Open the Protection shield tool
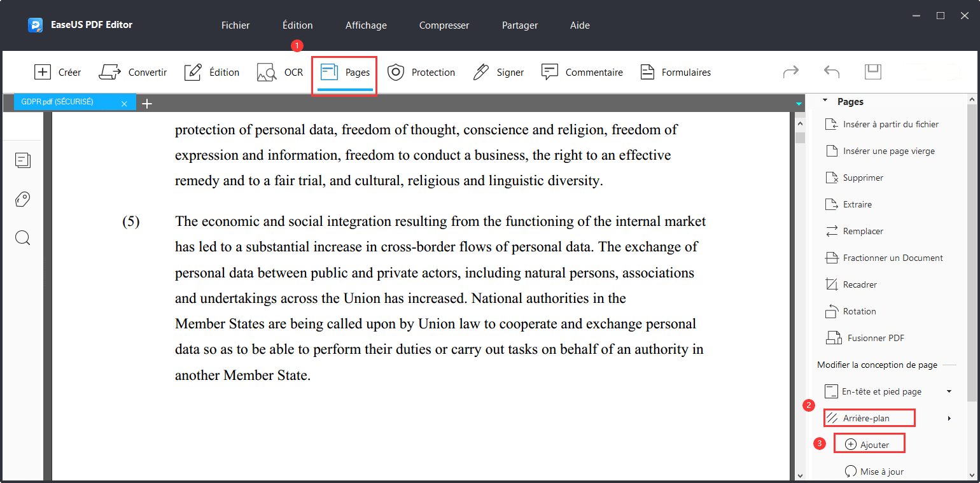 421,72
